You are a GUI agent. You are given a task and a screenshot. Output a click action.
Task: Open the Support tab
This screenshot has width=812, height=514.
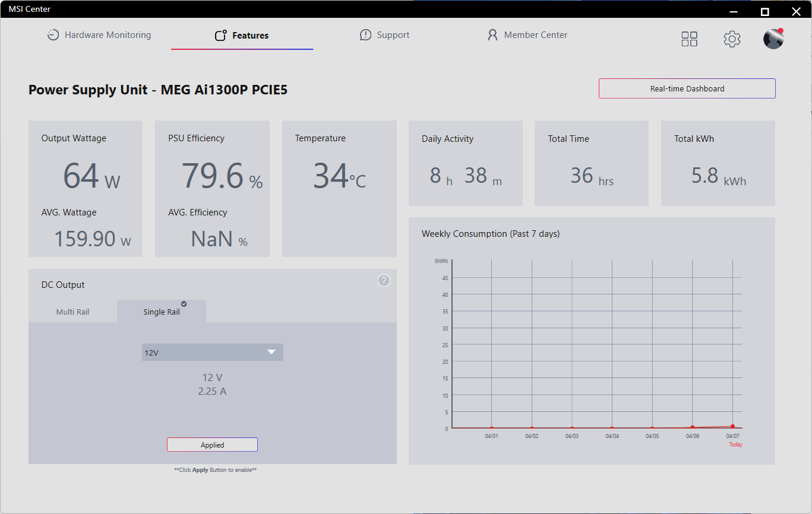coord(385,35)
